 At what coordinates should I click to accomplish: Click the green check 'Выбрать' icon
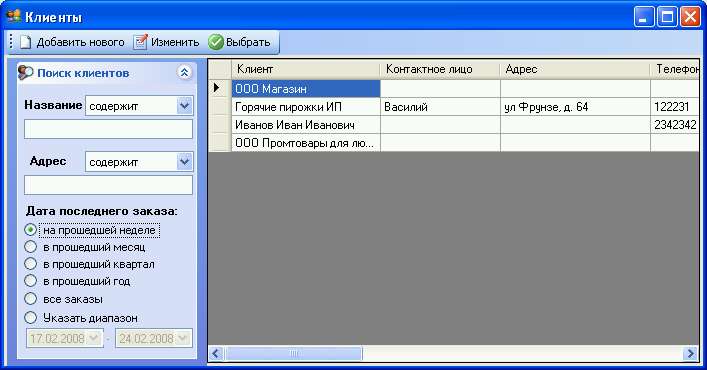pyautogui.click(x=216, y=42)
